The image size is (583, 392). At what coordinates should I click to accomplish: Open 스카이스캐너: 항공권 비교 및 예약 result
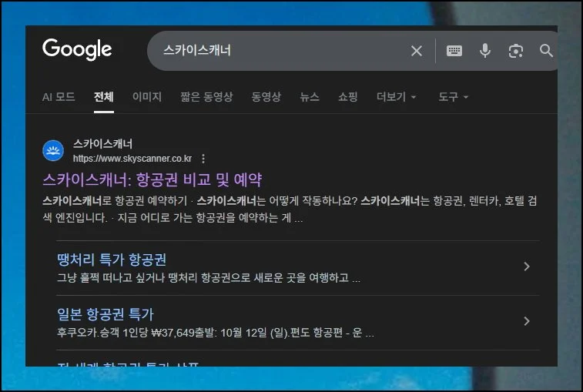(x=152, y=180)
